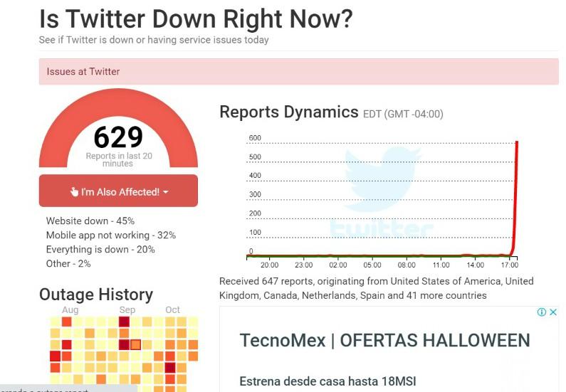
Task: Click the "Everything is down - 20%" line
Action: click(x=100, y=250)
